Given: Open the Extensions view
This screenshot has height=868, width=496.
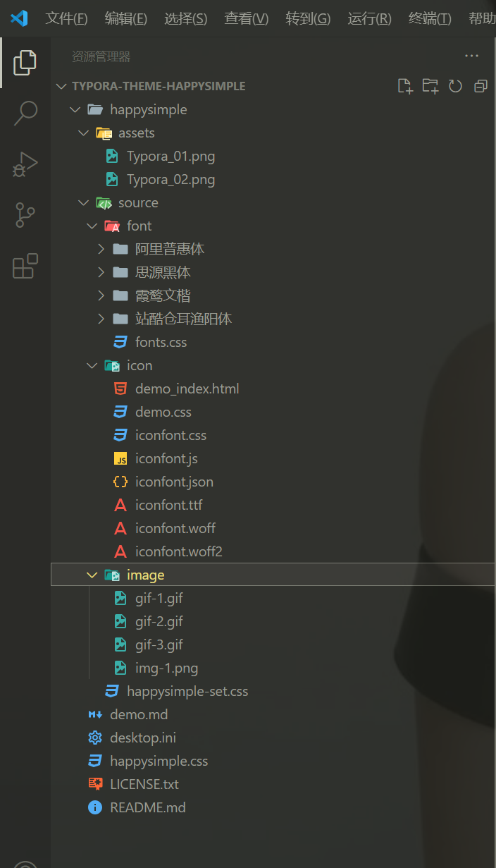Looking at the screenshot, I should pos(25,266).
